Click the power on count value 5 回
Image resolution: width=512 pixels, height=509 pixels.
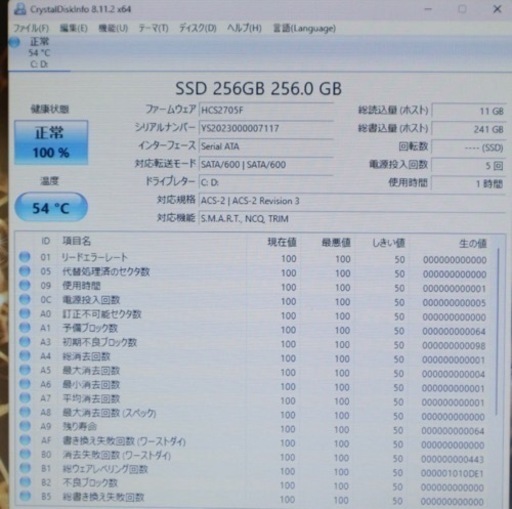[469, 165]
